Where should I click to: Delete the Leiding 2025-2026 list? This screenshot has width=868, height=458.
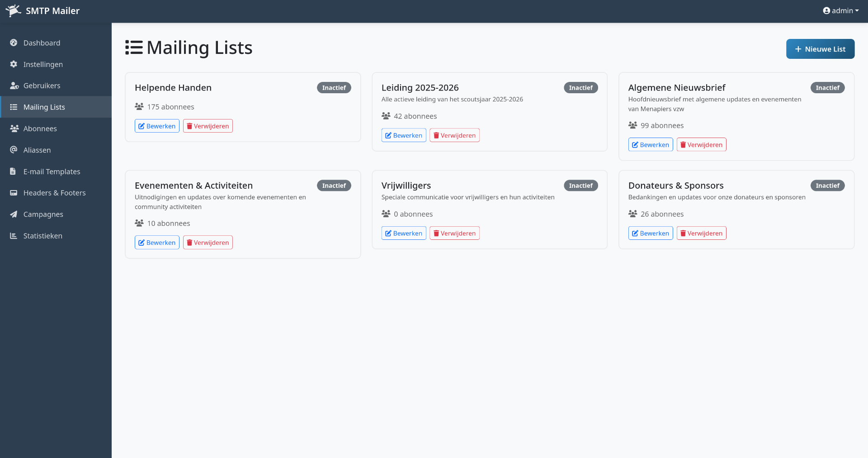(454, 135)
